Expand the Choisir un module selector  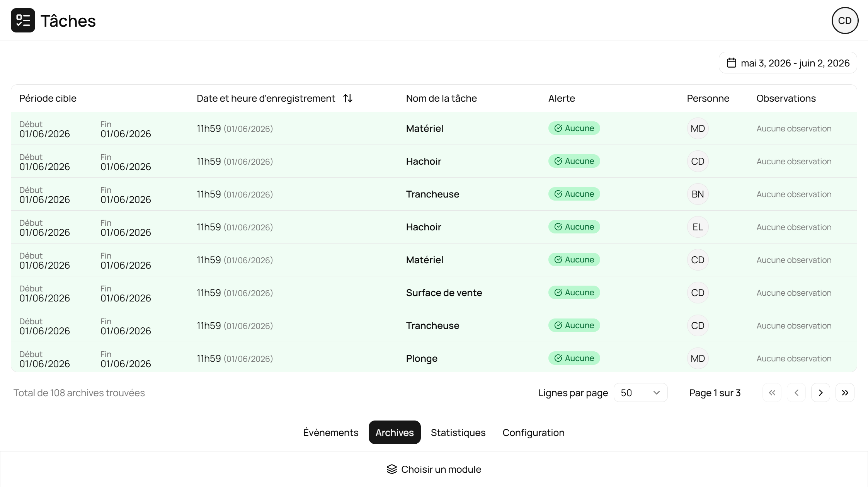tap(434, 469)
